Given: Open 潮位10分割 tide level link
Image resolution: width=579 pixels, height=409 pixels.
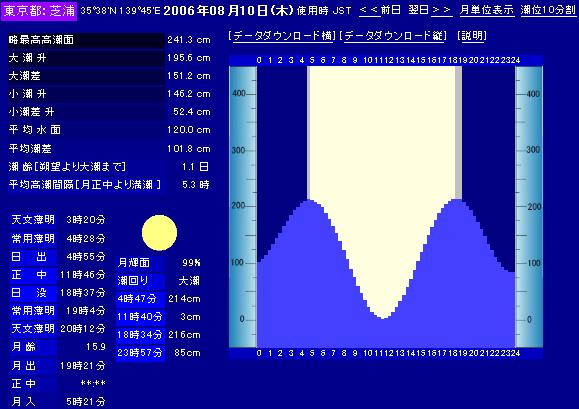Looking at the screenshot, I should tap(548, 10).
